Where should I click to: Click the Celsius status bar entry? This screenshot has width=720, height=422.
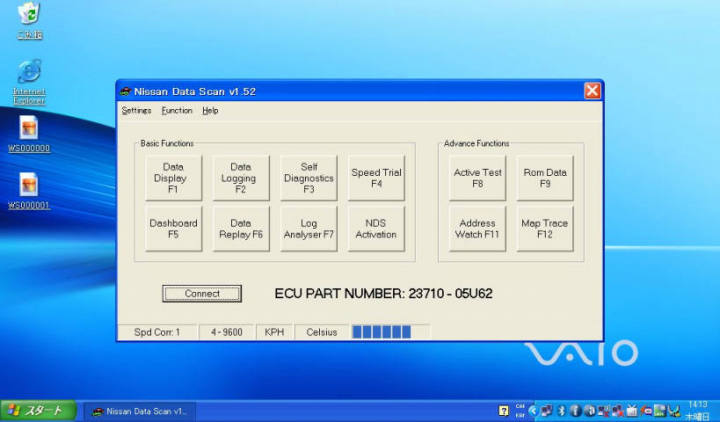[321, 332]
